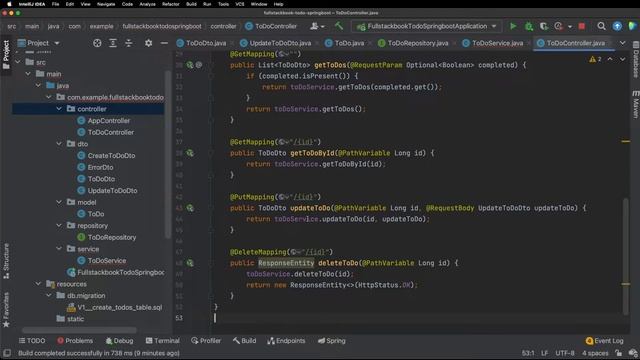Open Favorites tool window on left edge

(6, 309)
